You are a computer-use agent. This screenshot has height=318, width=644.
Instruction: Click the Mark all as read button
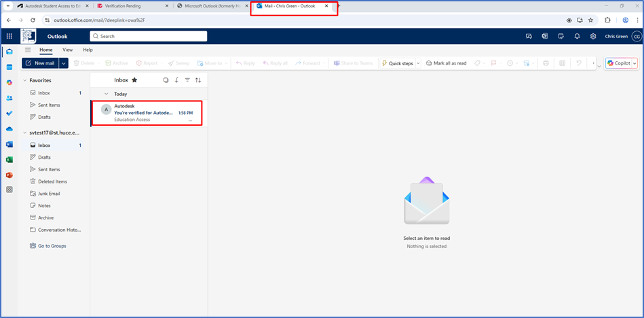[446, 63]
